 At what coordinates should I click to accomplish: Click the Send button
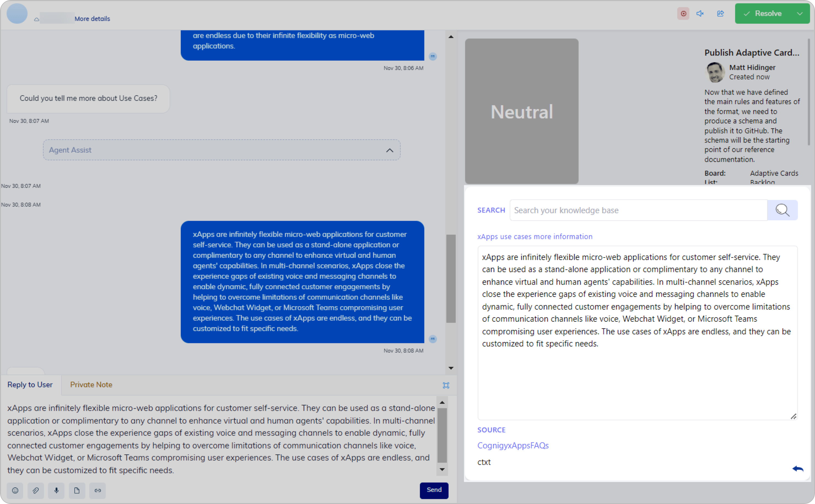434,490
